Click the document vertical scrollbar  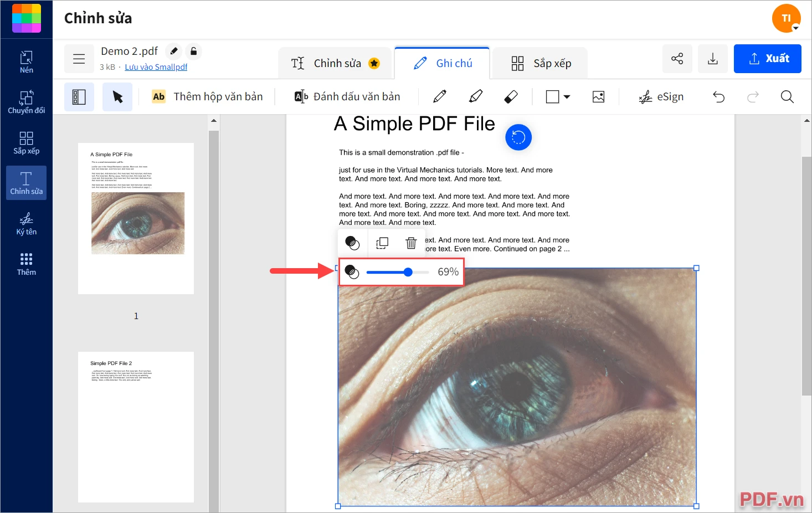pos(807,276)
